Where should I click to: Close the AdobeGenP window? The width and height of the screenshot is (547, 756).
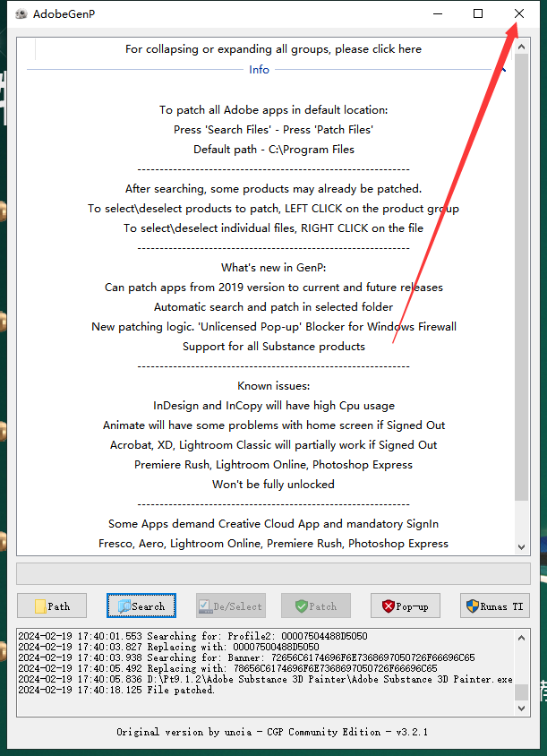tap(519, 13)
